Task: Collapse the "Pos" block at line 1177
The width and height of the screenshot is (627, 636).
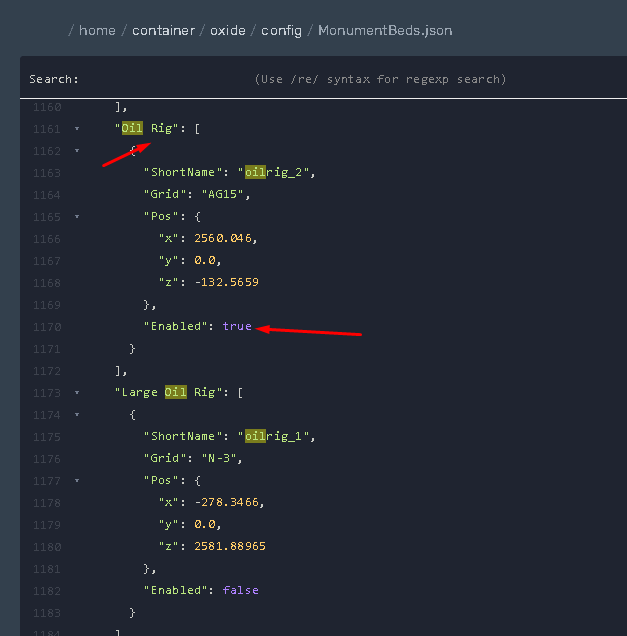Action: pyautogui.click(x=77, y=481)
